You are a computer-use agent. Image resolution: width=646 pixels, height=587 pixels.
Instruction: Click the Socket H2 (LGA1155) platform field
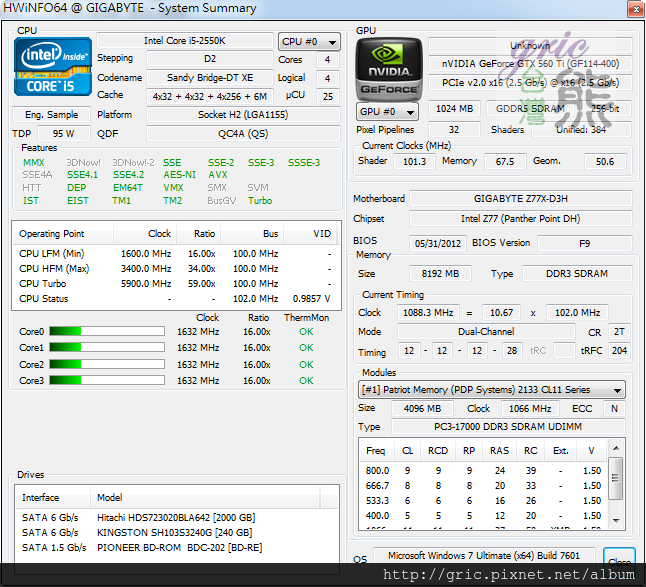[x=243, y=115]
